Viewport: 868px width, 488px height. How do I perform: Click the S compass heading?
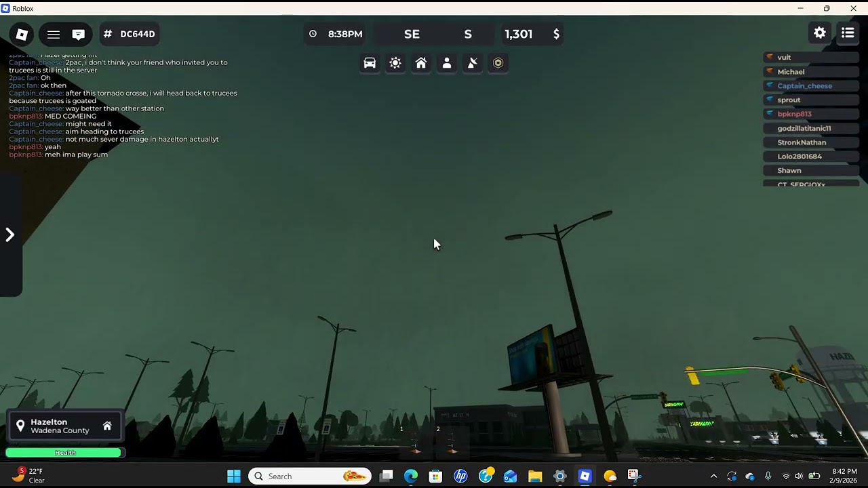click(x=468, y=34)
